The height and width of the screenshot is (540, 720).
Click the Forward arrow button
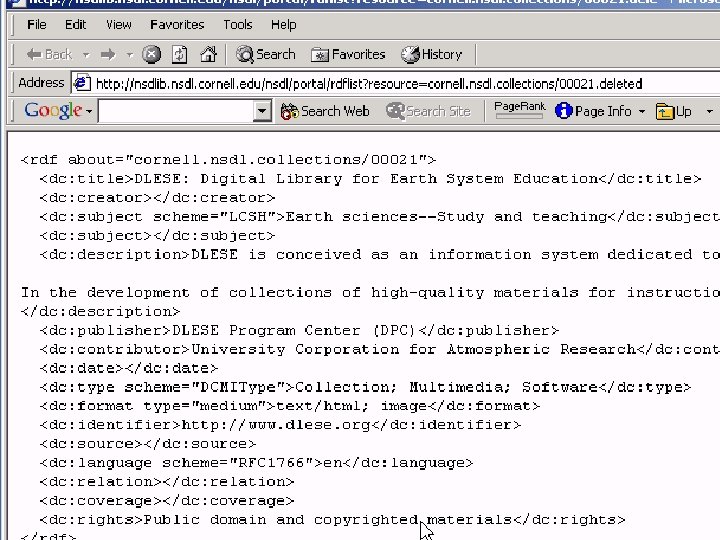(108, 55)
